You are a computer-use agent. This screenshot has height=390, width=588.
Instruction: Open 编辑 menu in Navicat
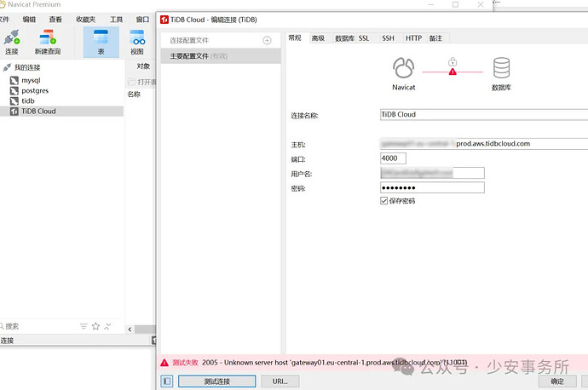tap(29, 19)
